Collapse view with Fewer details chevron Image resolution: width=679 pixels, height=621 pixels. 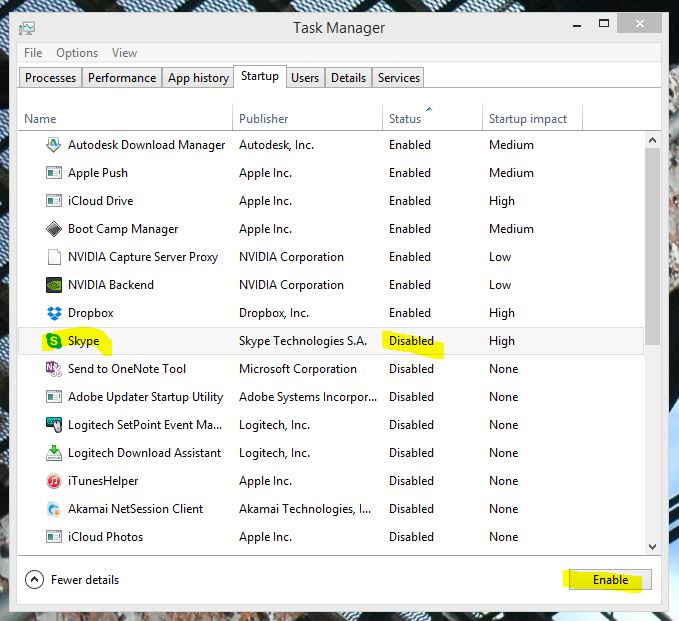coord(34,579)
